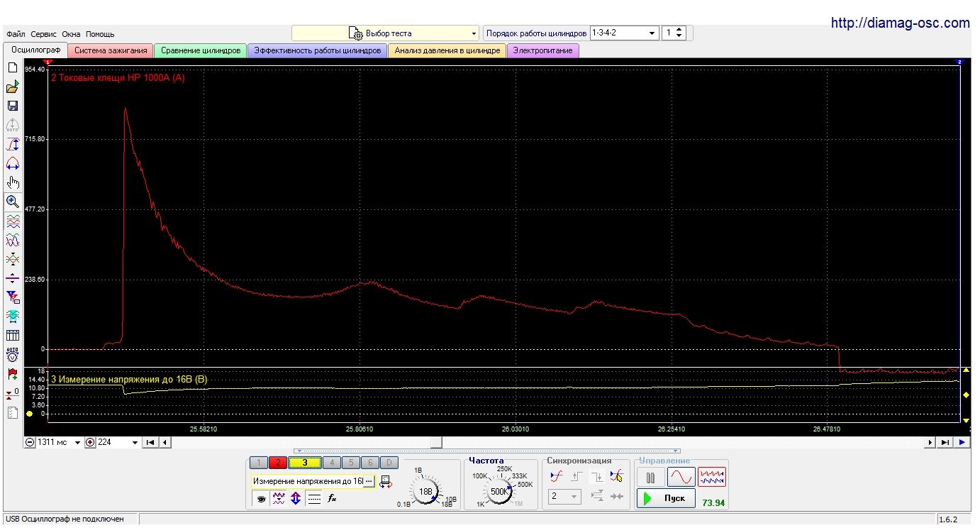Switch to Система зажигания tab
Image resolution: width=980 pixels, height=528 pixels.
pos(111,50)
